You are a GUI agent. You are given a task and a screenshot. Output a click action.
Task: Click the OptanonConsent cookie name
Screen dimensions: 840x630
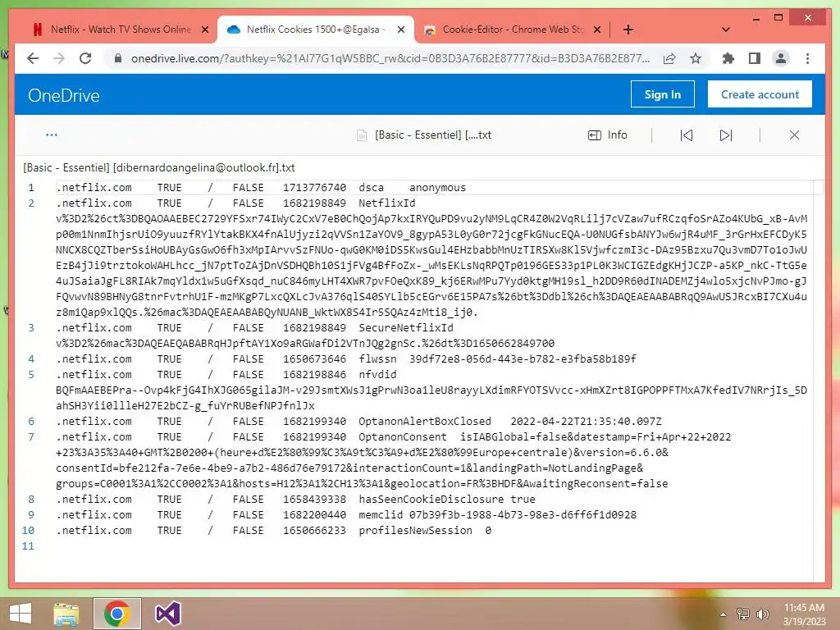click(402, 436)
